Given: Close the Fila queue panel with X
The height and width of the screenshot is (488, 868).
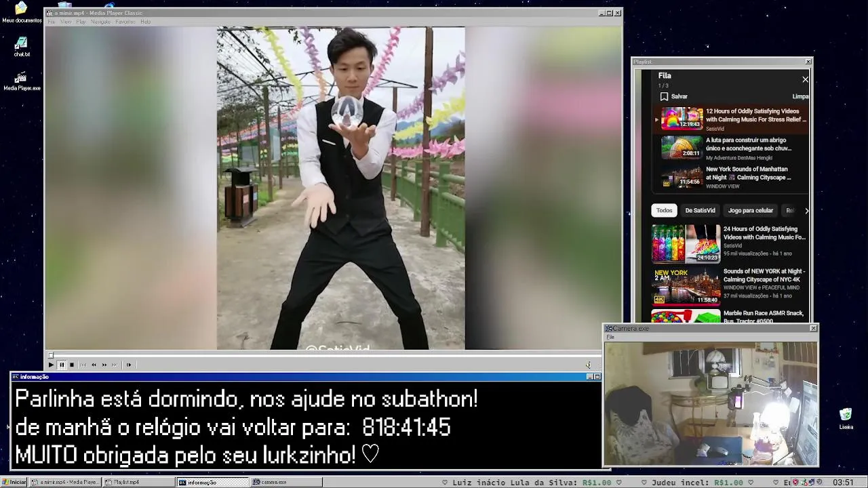Looking at the screenshot, I should (x=805, y=79).
